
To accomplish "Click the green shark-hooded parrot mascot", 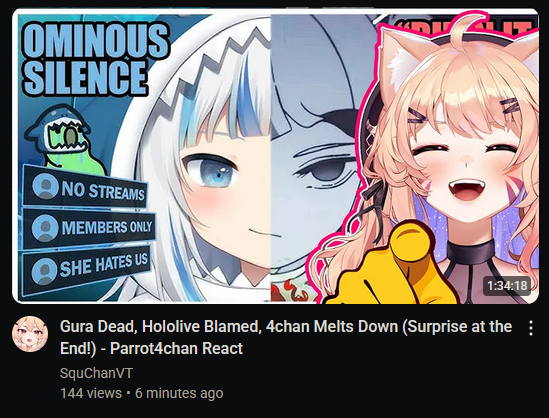I will [x=63, y=138].
